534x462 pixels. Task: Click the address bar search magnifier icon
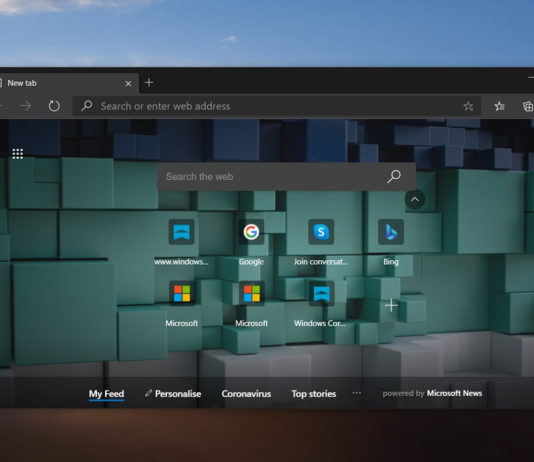point(87,106)
